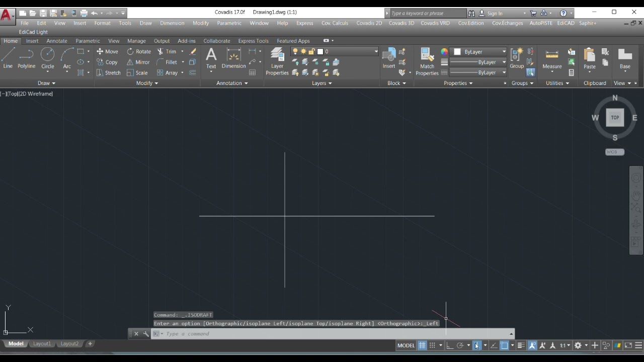This screenshot has height=362, width=644.
Task: Open the layer name dropdown
Action: [375, 51]
